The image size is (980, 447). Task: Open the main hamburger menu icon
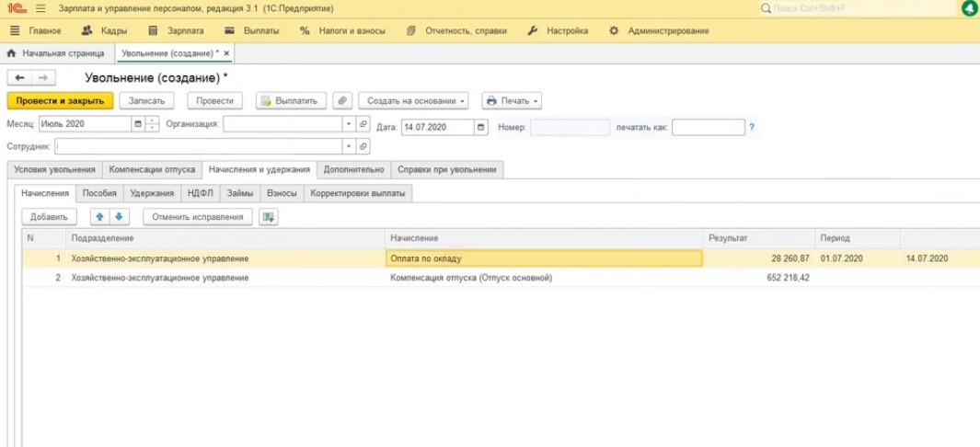point(40,8)
